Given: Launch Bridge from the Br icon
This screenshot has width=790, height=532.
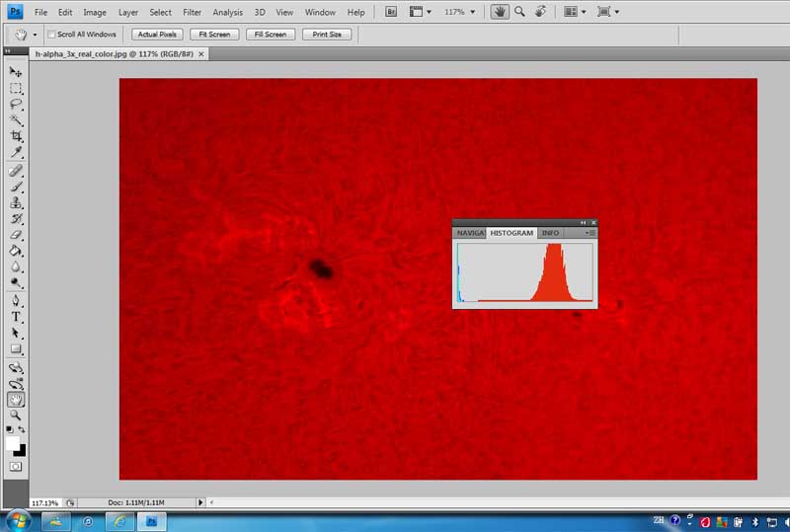Looking at the screenshot, I should point(391,12).
